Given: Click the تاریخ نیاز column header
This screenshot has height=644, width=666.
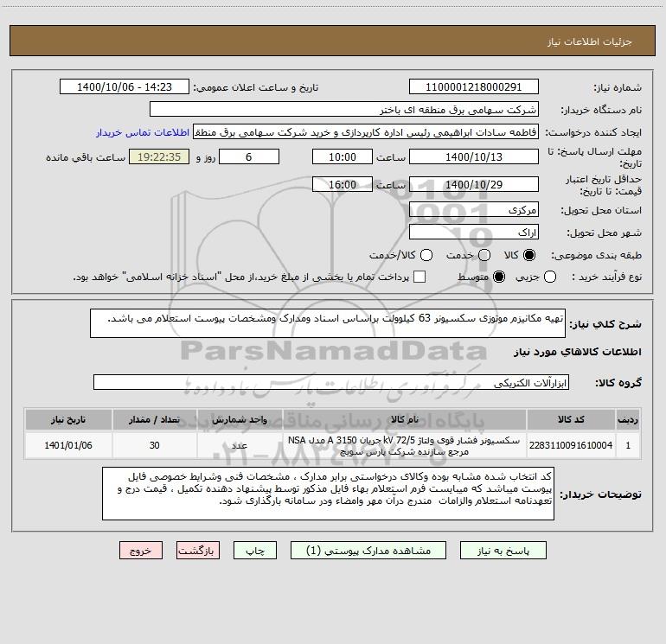Looking at the screenshot, I should click(68, 420).
